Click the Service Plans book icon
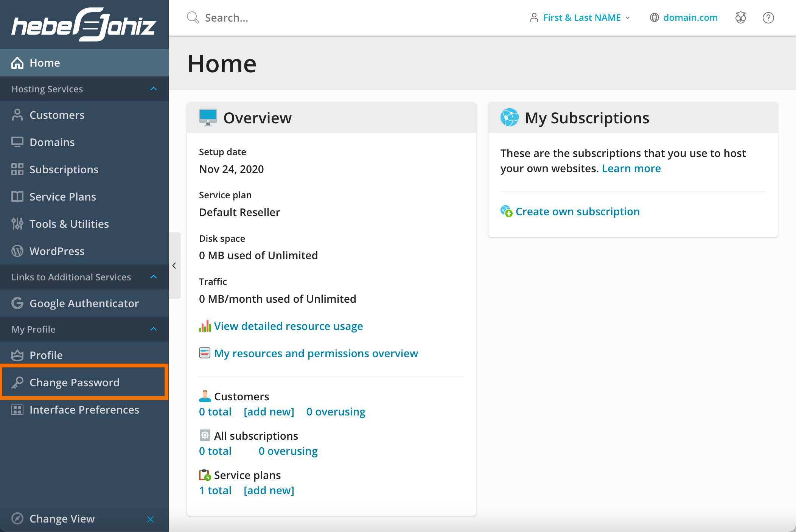The width and height of the screenshot is (796, 532). [17, 197]
